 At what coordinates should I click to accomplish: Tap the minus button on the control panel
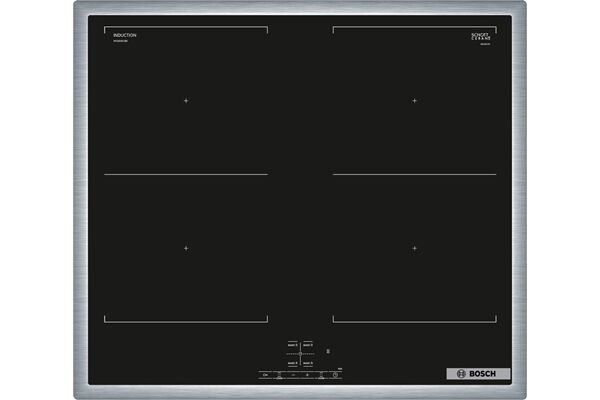click(x=293, y=375)
